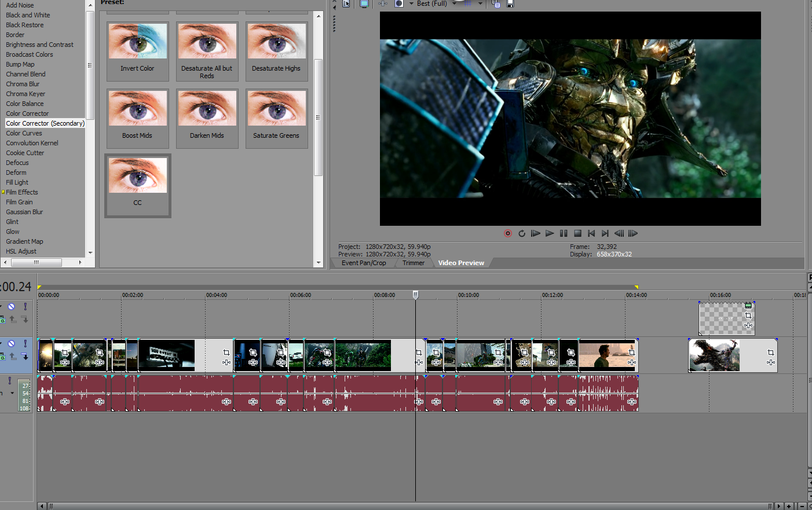This screenshot has width=812, height=510.
Task: Open Event Pan/Crop on the dragon clip
Action: click(771, 353)
